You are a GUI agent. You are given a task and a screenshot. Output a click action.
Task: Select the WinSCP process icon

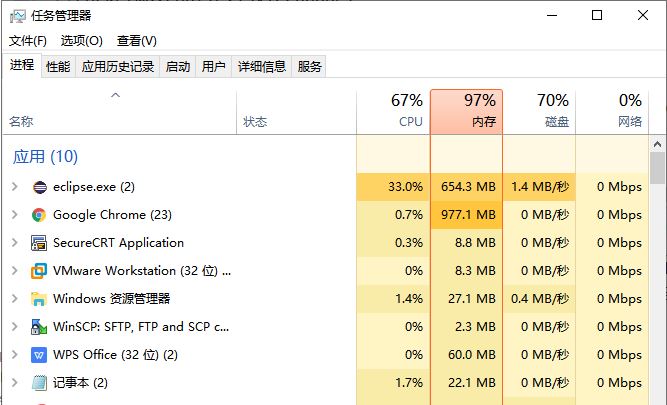(x=39, y=327)
